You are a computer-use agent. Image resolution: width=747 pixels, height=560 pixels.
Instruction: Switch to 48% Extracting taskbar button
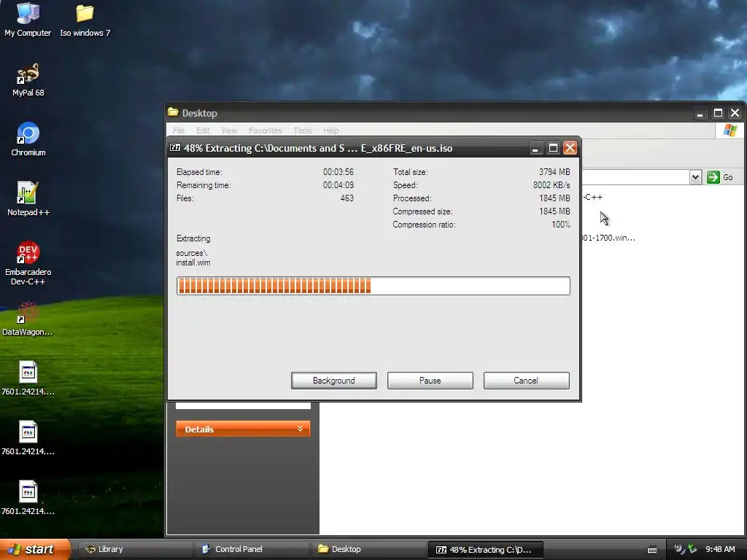(x=485, y=550)
